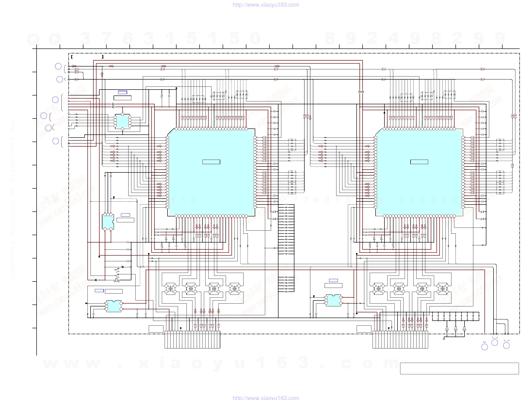
Task: Click the vertical five-pin cyan IC on left
Action: (x=108, y=222)
